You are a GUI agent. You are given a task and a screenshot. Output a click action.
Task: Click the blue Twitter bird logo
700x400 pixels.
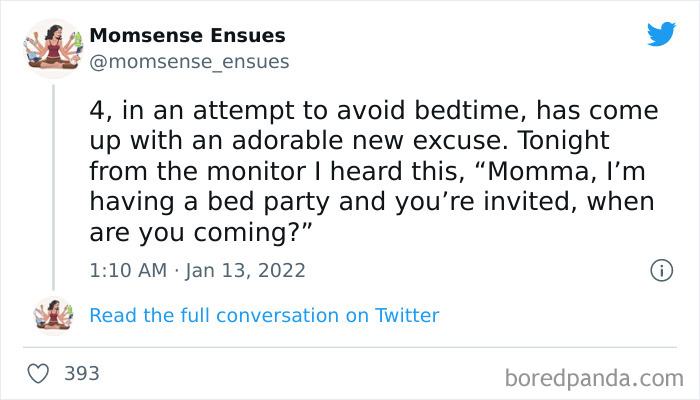click(661, 35)
